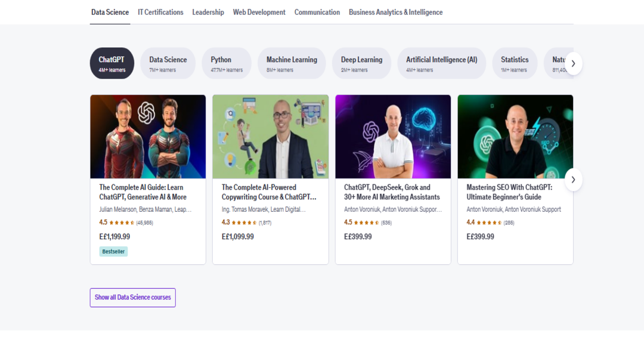
Task: Click instructors on AI Marketing Assistants card
Action: [x=393, y=209]
